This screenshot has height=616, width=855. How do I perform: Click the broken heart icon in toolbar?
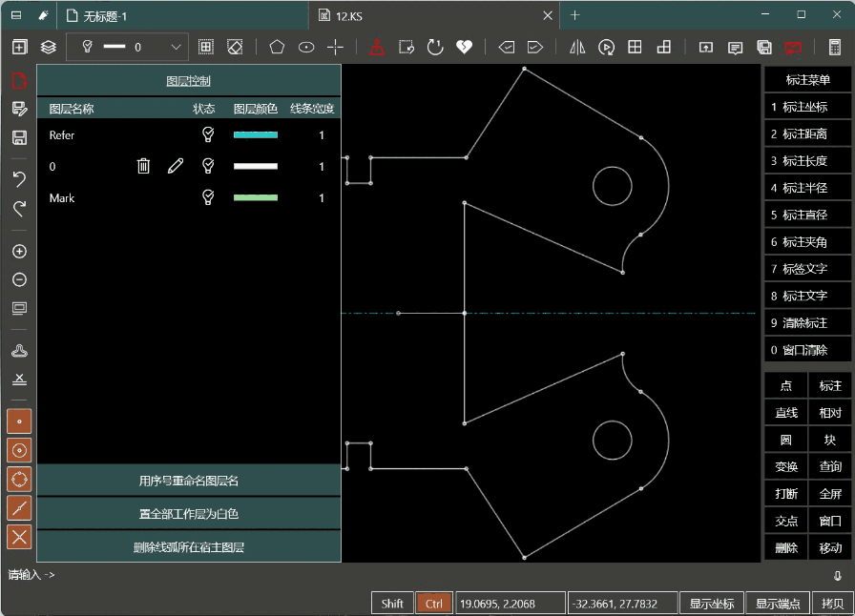(x=464, y=47)
